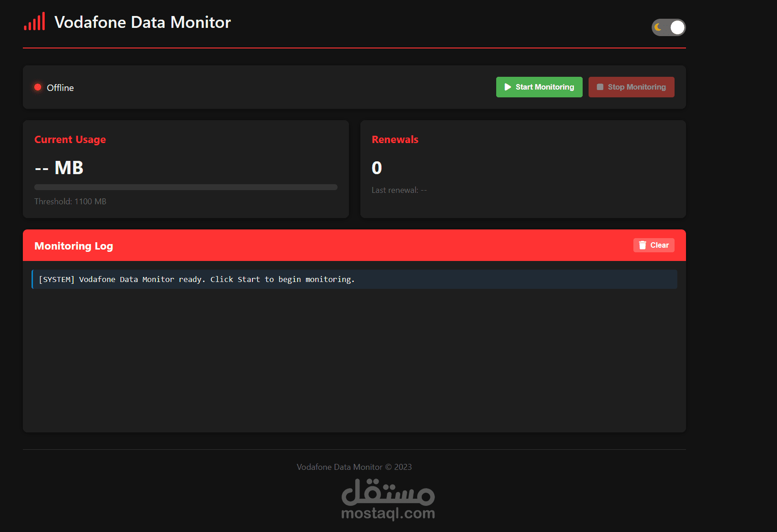The height and width of the screenshot is (532, 777).
Task: Click the stop square icon on Stop Monitoring
Action: click(x=600, y=87)
